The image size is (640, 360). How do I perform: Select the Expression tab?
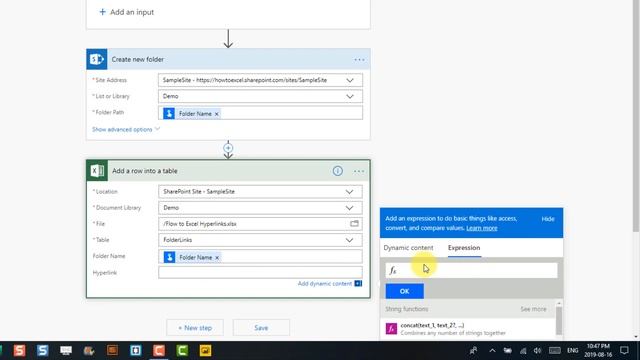[x=464, y=248]
